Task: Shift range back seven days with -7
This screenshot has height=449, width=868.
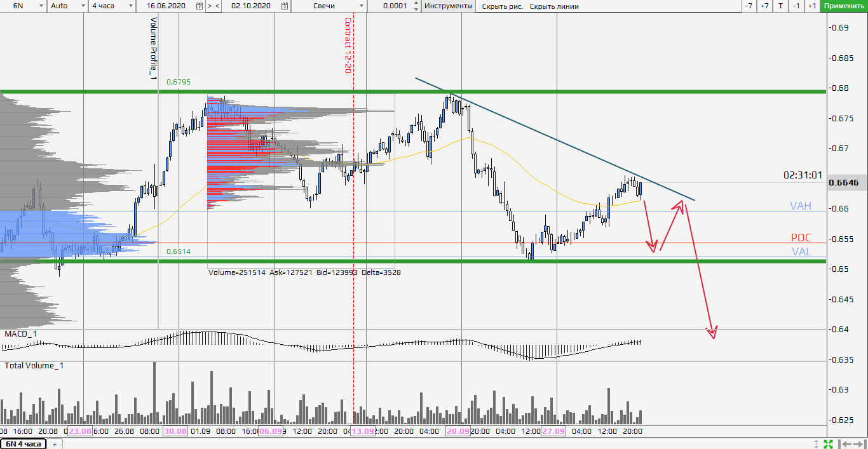Action: 749,6
